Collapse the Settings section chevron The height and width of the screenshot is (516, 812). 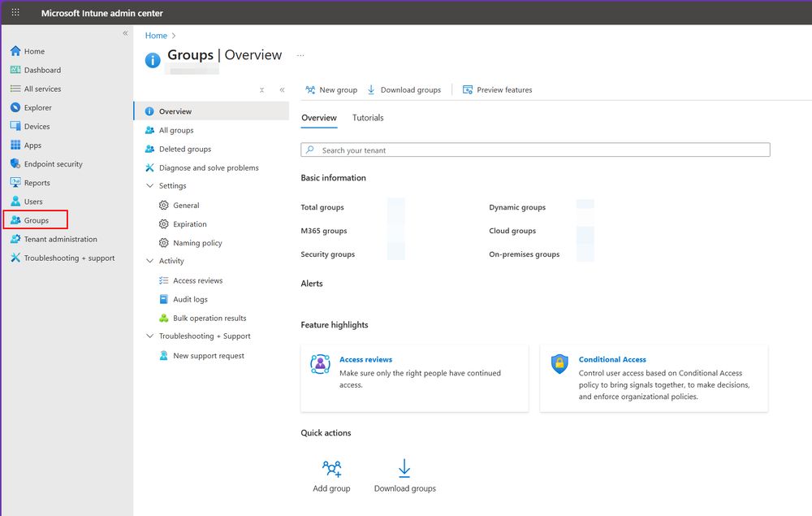[149, 185]
